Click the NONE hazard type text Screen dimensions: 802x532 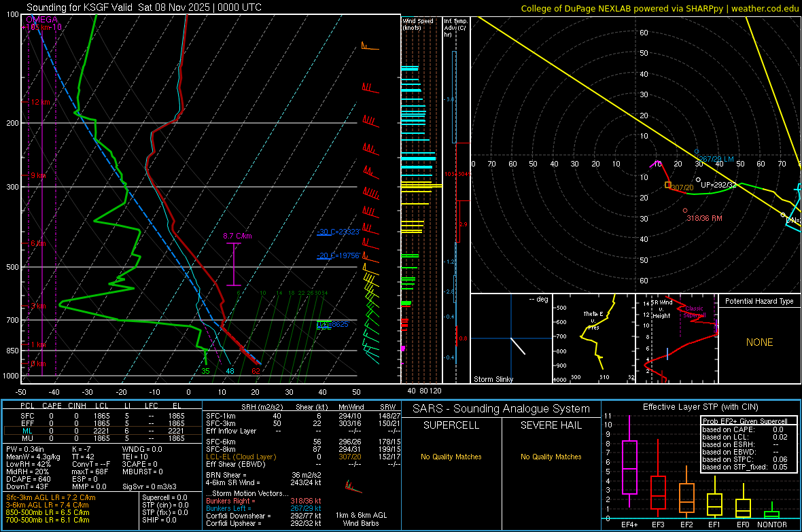760,342
